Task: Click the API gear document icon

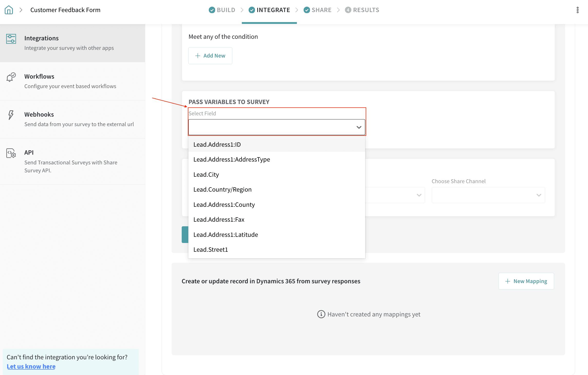Action: (11, 153)
